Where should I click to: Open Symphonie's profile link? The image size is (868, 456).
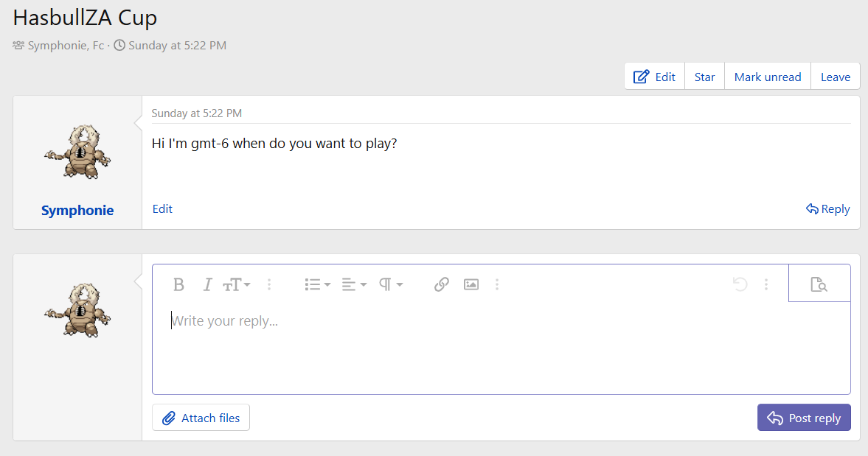(77, 211)
